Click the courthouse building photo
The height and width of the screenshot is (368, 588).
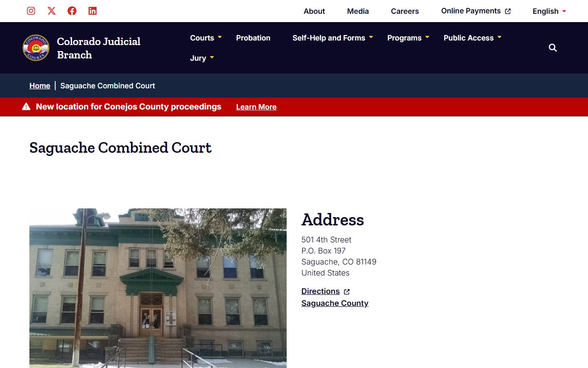[x=158, y=288]
